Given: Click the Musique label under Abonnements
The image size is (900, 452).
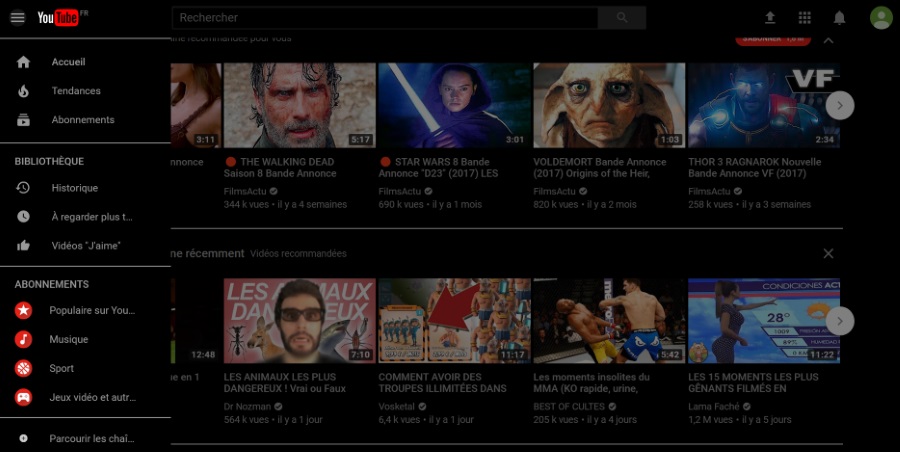Looking at the screenshot, I should 68,339.
